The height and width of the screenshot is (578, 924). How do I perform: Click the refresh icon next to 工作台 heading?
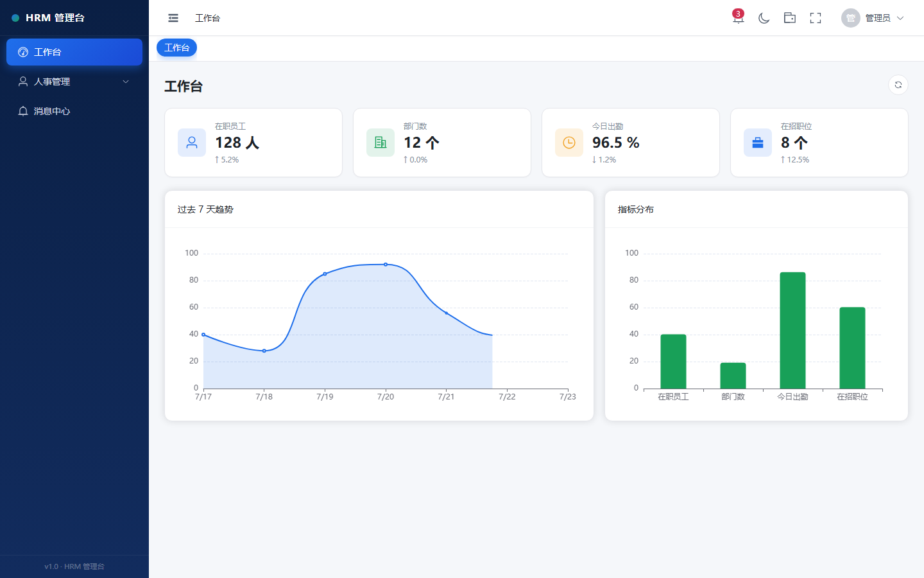(898, 85)
